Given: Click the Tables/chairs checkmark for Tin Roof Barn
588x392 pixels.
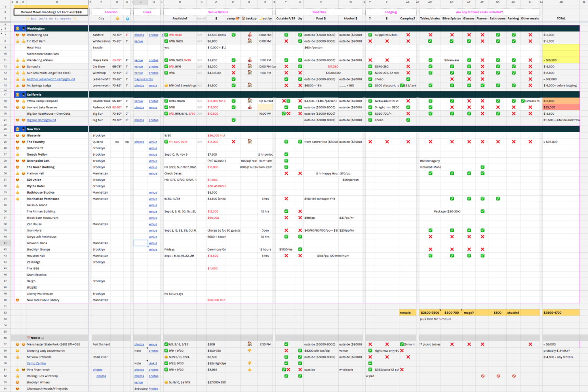Looking at the screenshot, I should [x=430, y=41].
